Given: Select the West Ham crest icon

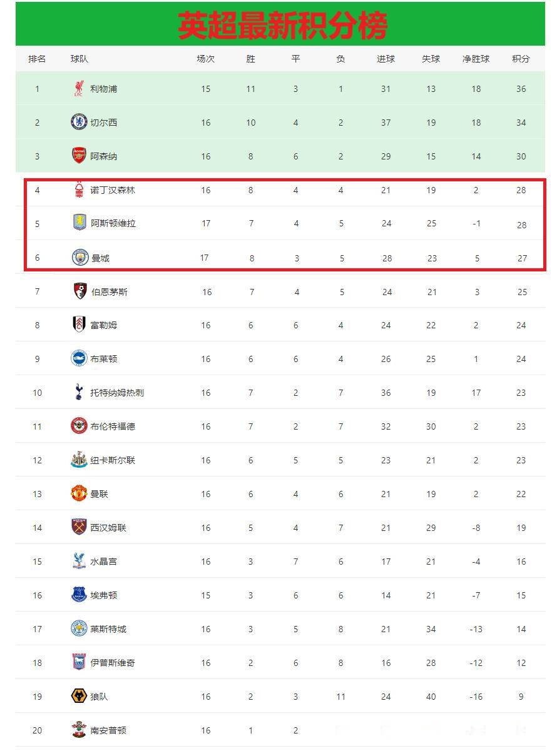Looking at the screenshot, I should pos(79,527).
